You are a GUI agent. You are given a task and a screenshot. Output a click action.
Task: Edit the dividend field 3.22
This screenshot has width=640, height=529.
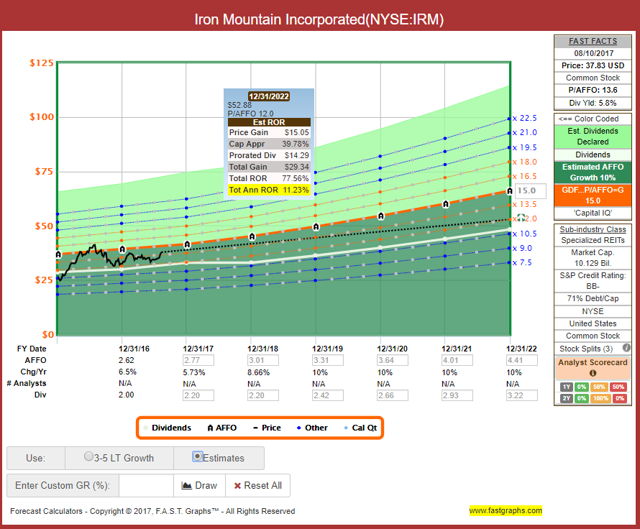click(x=522, y=396)
